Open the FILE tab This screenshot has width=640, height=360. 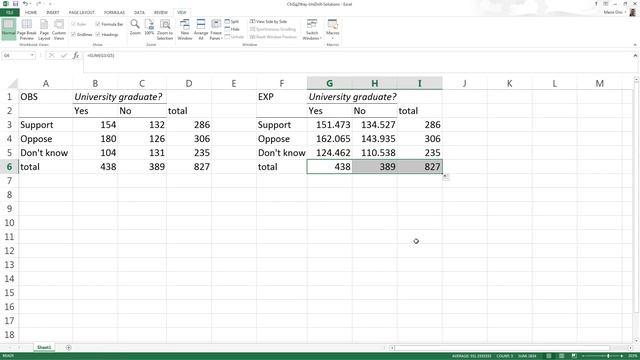click(9, 13)
